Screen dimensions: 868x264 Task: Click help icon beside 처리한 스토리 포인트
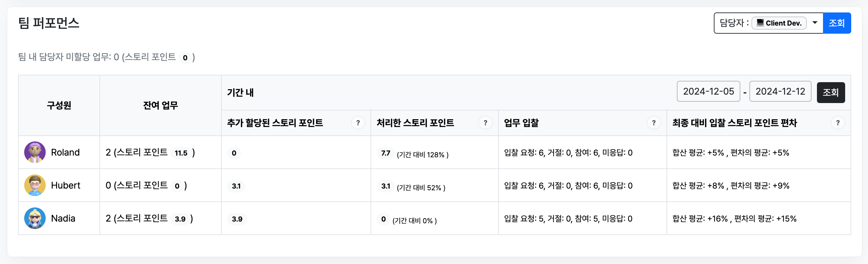[485, 123]
